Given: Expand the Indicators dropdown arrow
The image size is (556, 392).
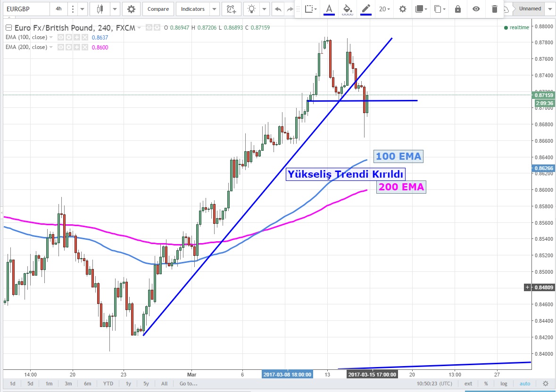Looking at the screenshot, I should [215, 9].
